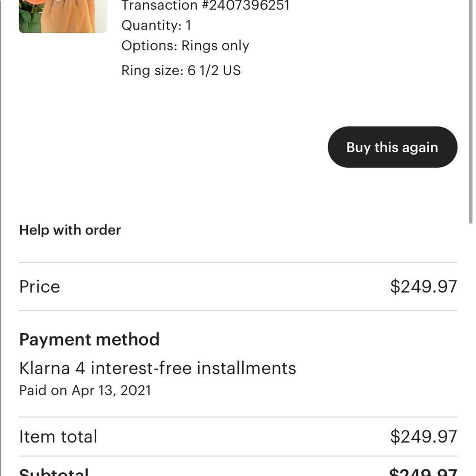Click the Ring size label
Screen dimensions: 476x476
[152, 70]
